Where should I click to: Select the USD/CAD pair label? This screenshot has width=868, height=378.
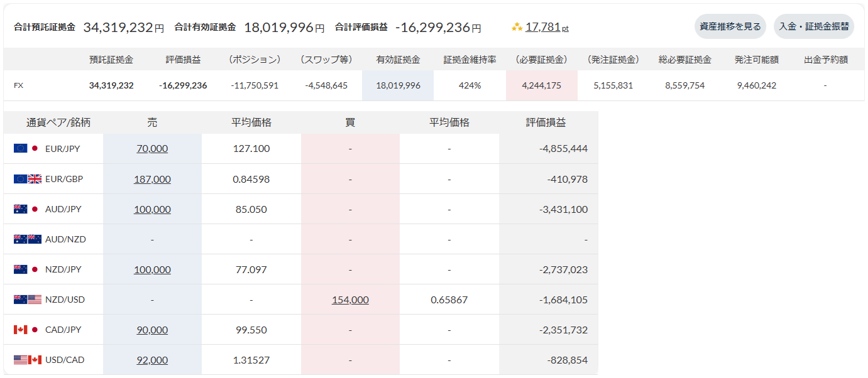coord(65,360)
